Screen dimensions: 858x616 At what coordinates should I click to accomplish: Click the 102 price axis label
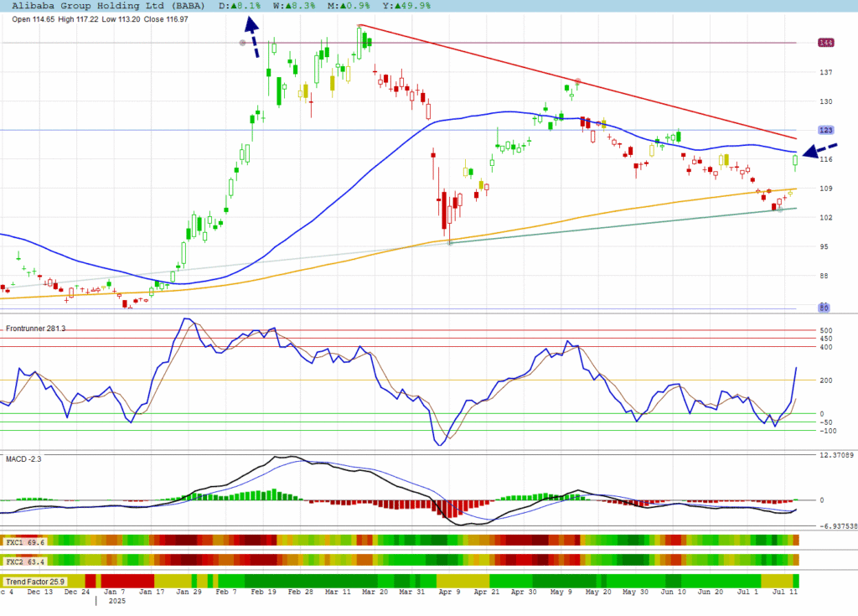pos(825,217)
